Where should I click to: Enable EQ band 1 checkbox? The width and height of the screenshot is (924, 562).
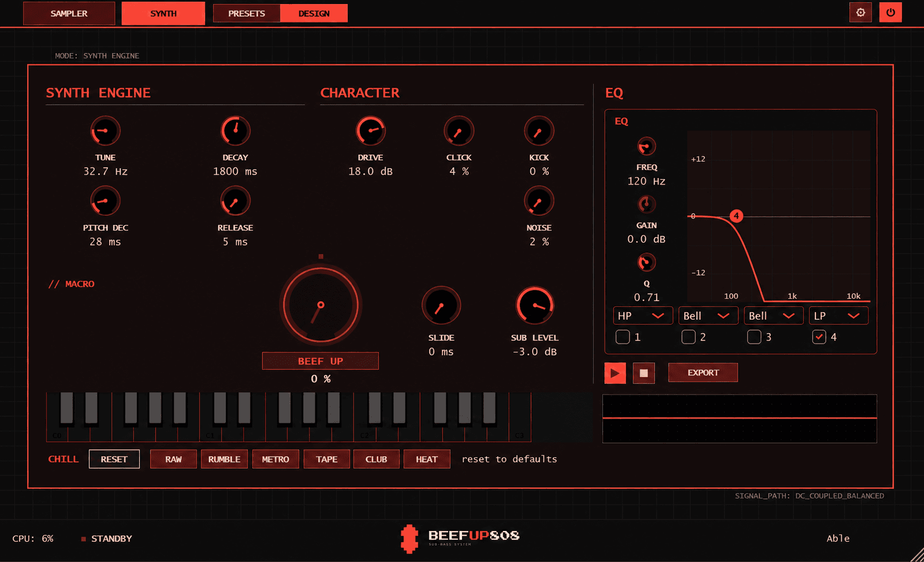pos(622,337)
